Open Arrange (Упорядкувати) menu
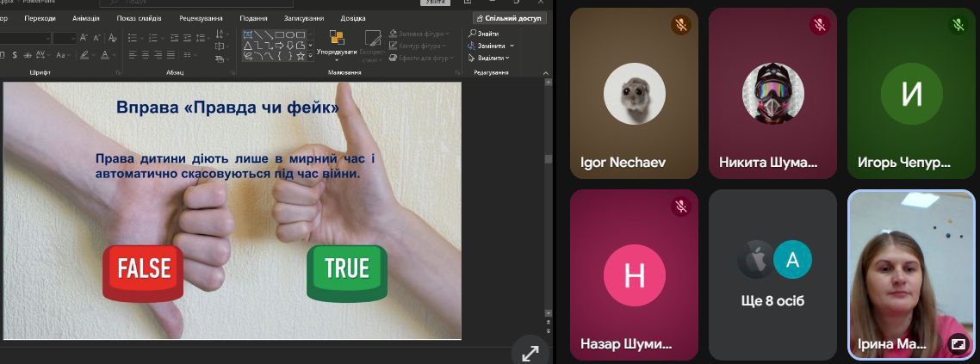The height and width of the screenshot is (364, 980). (337, 45)
